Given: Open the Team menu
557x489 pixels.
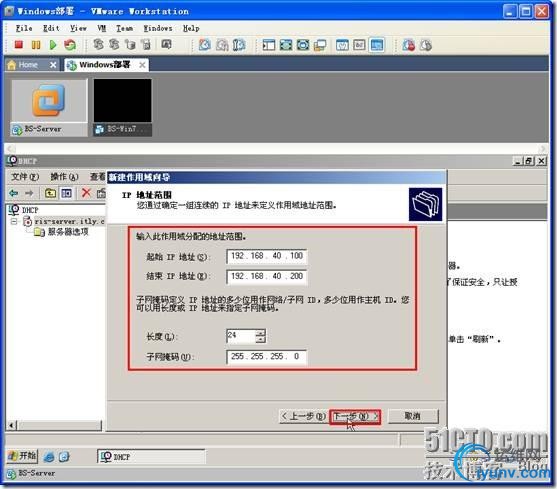Looking at the screenshot, I should coord(125,28).
